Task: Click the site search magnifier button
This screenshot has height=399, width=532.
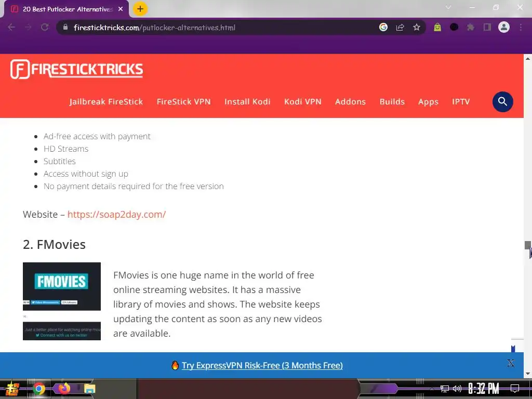Action: pyautogui.click(x=502, y=101)
